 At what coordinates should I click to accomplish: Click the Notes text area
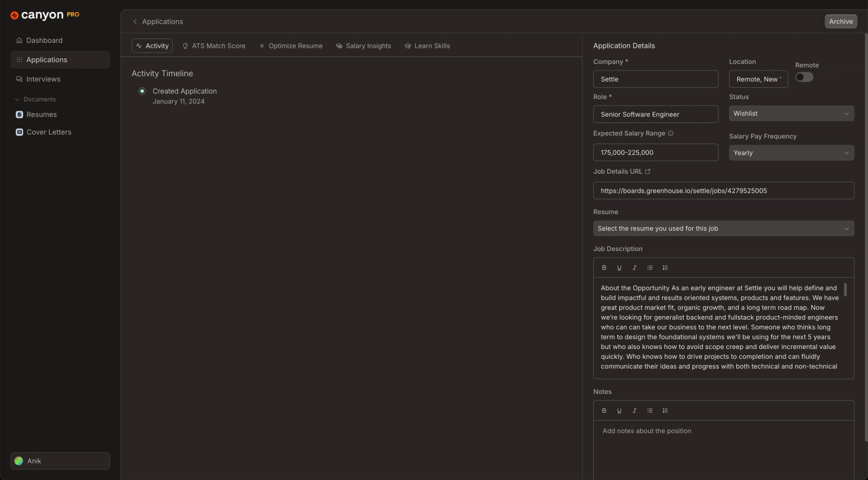coord(723,450)
